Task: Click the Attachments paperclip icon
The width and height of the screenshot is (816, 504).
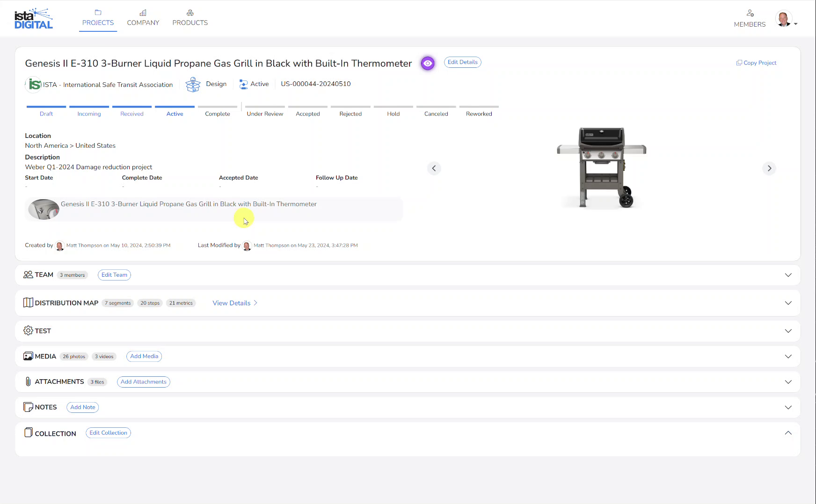Action: 28,382
